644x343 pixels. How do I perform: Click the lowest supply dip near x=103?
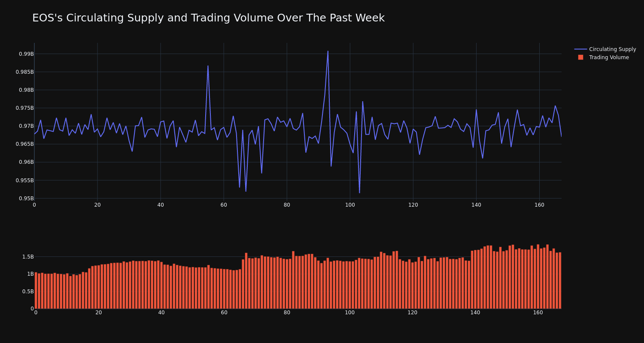[x=359, y=193]
